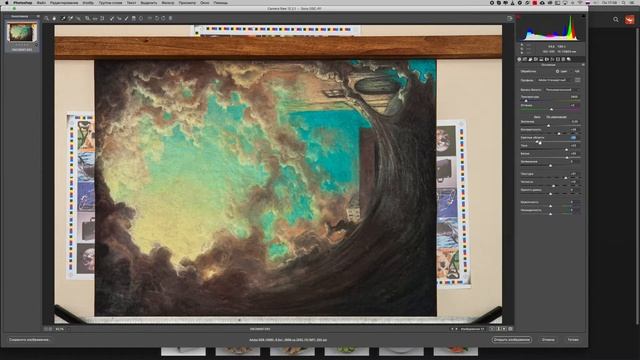Select the Graduated Filter tool
Screen dimensions: 640x360
[x=133, y=18]
